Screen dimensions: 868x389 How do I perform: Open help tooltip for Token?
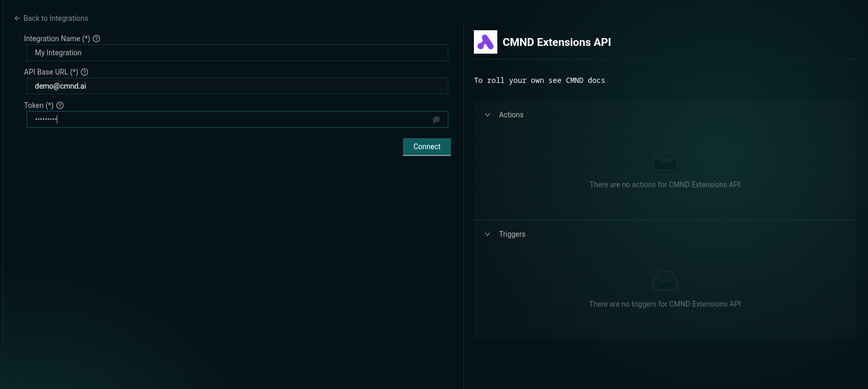[x=60, y=105]
